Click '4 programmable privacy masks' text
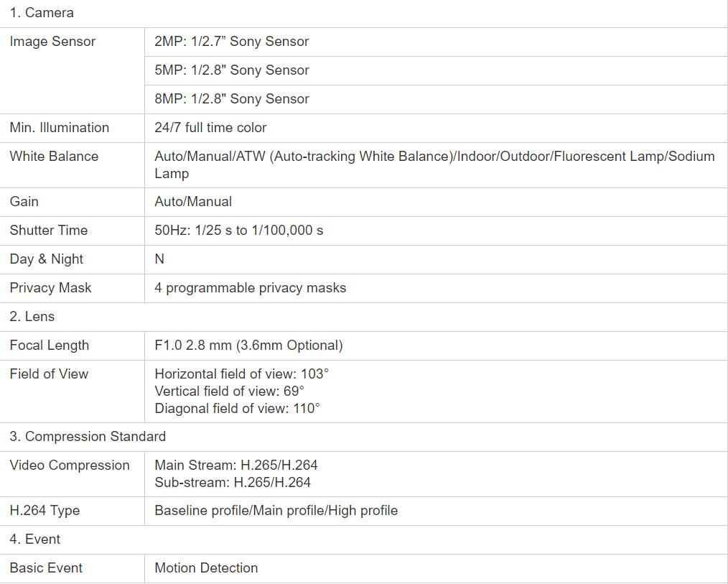Viewport: 728px width, 584px height. (251, 288)
